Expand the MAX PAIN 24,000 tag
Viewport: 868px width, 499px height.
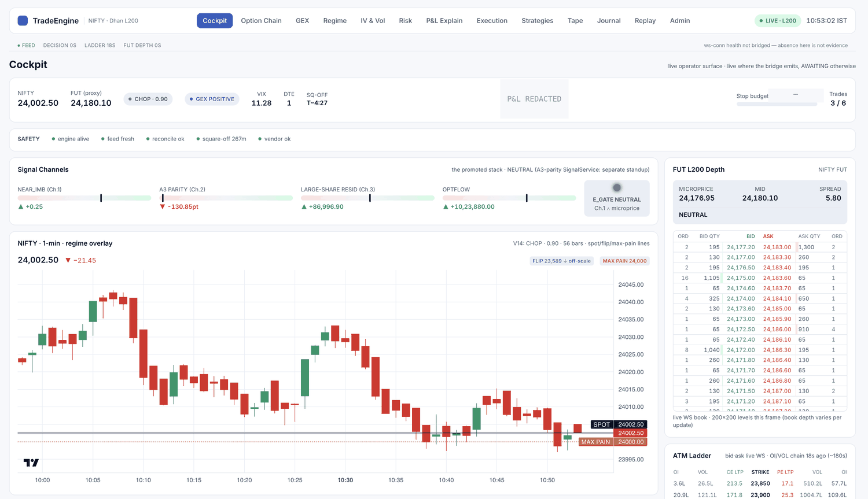pos(624,261)
